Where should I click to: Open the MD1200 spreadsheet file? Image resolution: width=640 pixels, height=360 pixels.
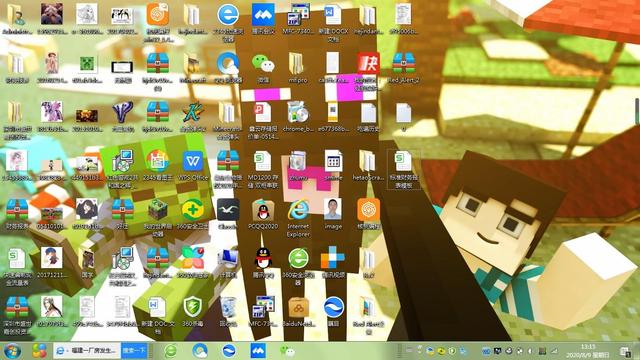(262, 161)
